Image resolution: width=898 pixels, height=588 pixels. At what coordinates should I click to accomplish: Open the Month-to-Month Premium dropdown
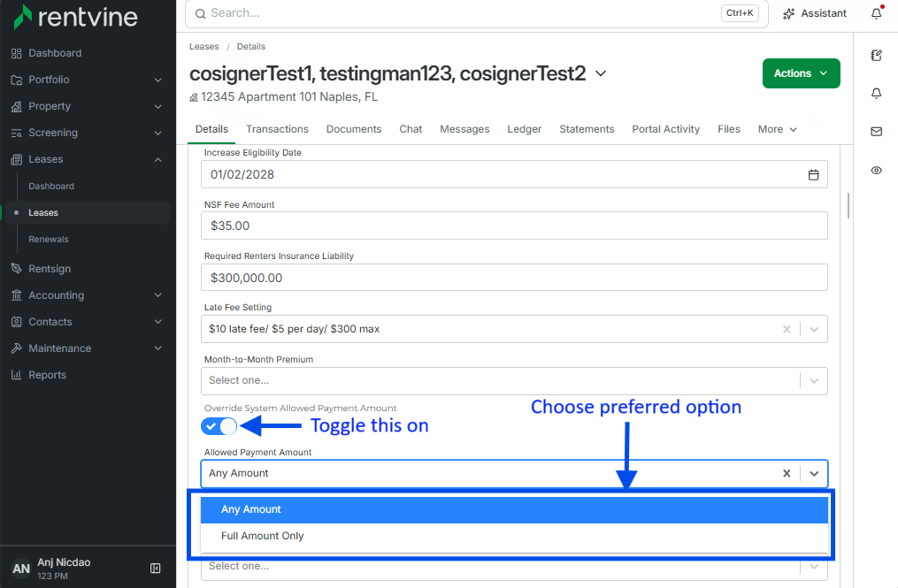point(514,381)
